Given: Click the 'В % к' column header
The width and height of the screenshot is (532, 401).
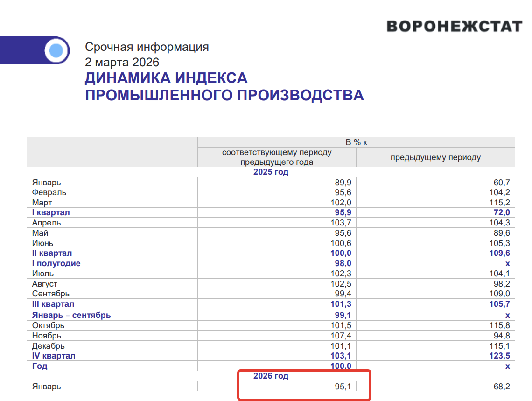Looking at the screenshot, I should click(x=356, y=142).
